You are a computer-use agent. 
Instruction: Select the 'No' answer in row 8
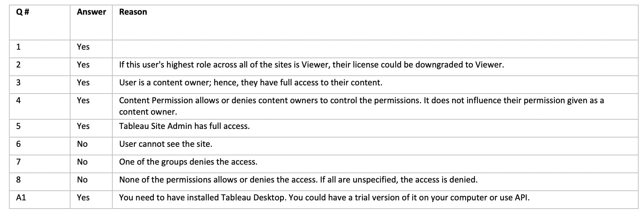(x=82, y=180)
